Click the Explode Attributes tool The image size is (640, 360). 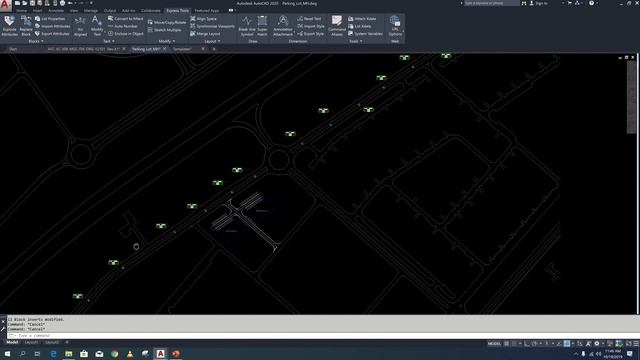pyautogui.click(x=9, y=26)
